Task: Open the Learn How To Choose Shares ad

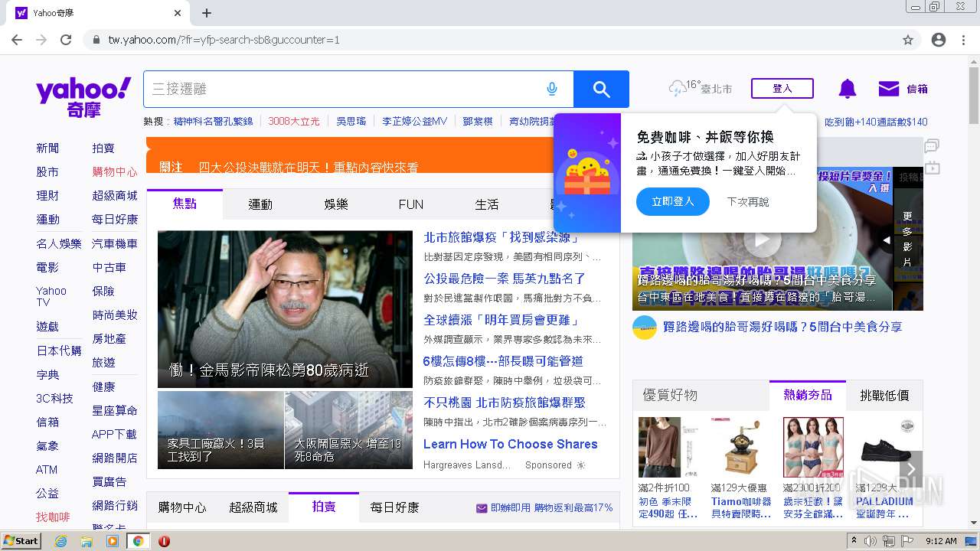Action: pos(510,444)
